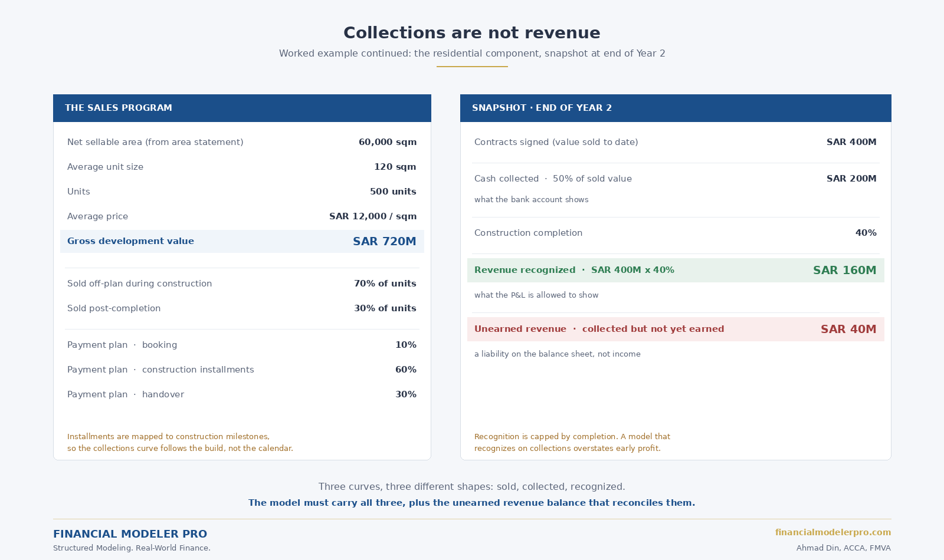Click 'Recognition is capped by completion' note
The image size is (944, 560).
tap(572, 443)
